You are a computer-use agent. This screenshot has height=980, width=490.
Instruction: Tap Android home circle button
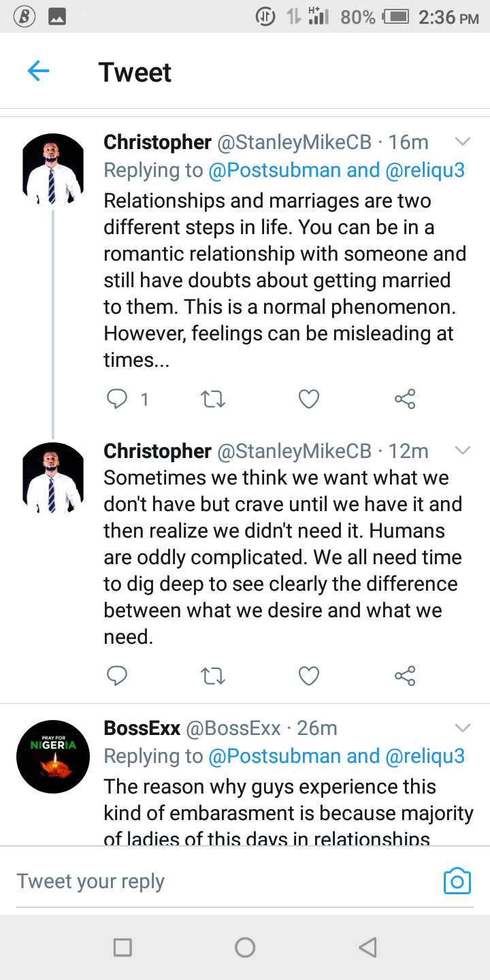coord(245,947)
